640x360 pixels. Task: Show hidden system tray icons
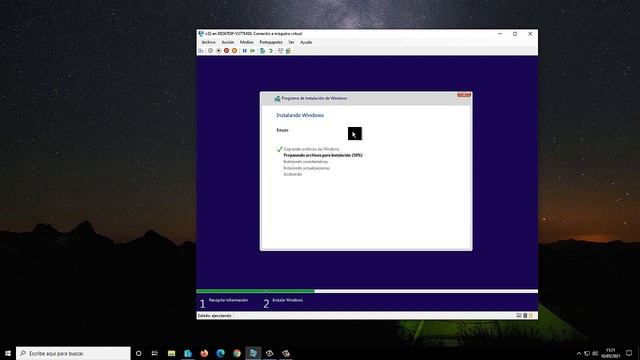tap(579, 353)
